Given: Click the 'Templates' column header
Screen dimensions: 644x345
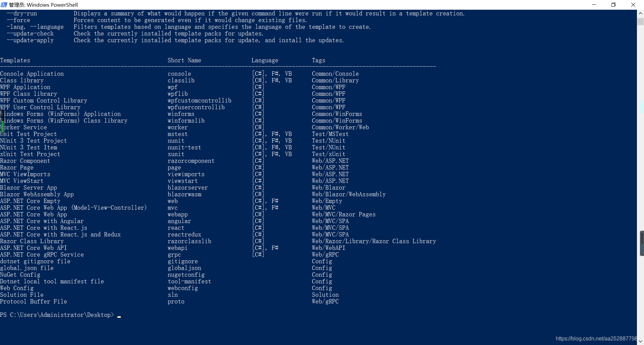Looking at the screenshot, I should coord(15,60).
